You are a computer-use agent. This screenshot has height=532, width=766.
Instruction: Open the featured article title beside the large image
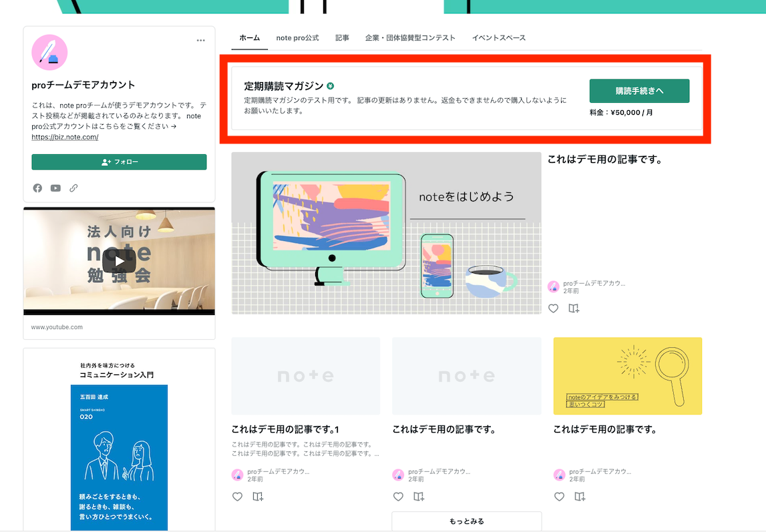tap(605, 160)
